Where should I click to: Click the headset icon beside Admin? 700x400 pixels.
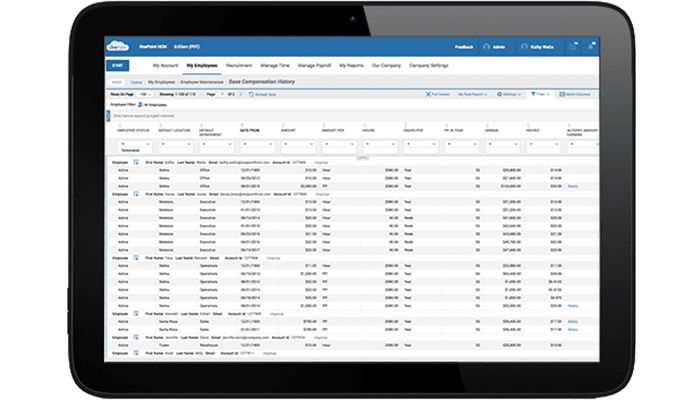[486, 47]
